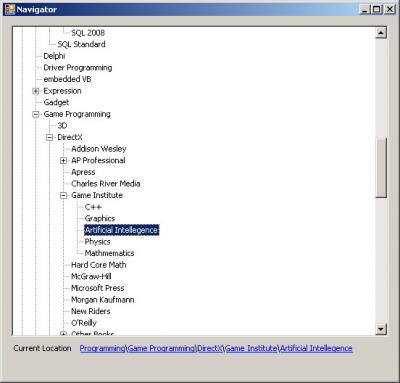The width and height of the screenshot is (400, 383).
Task: Click the vertical scrollbar thumb
Action: (x=381, y=168)
